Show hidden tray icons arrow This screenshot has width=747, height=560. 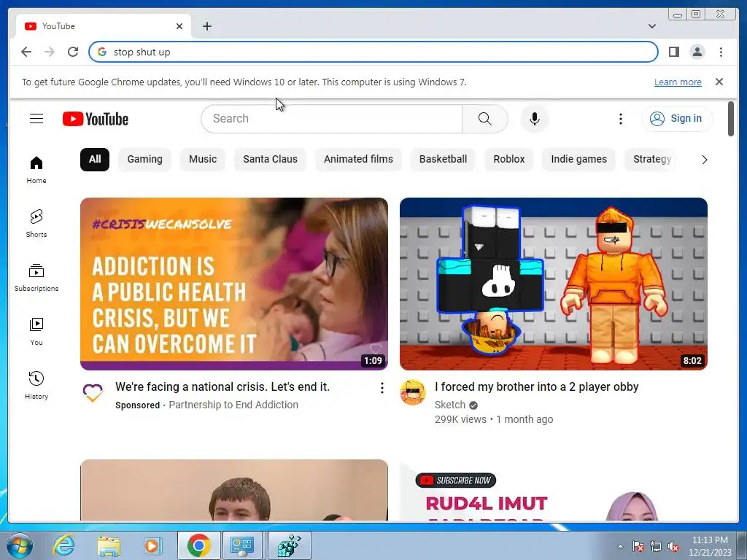click(620, 546)
